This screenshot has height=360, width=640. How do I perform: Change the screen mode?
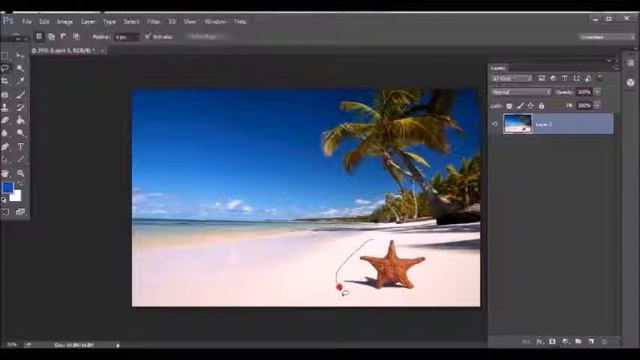(20, 212)
